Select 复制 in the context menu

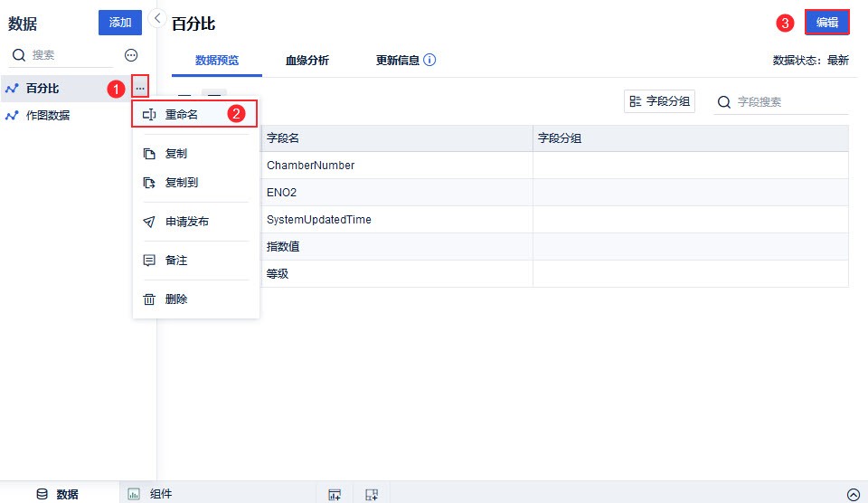(x=176, y=154)
